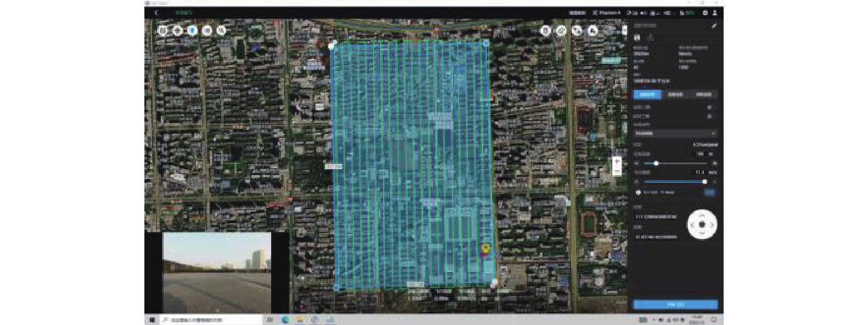868x325 pixels.
Task: Open Microsoft Edge from the taskbar
Action: point(285,319)
